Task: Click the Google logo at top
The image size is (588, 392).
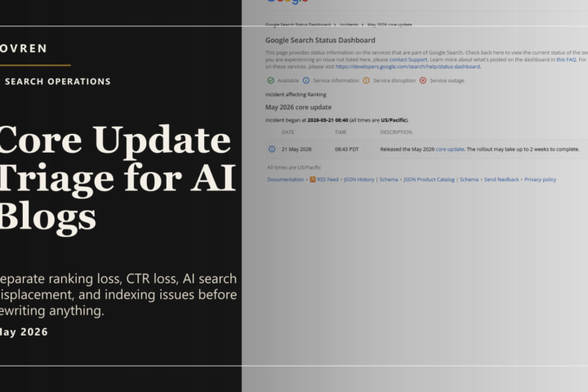Action: click(287, 2)
